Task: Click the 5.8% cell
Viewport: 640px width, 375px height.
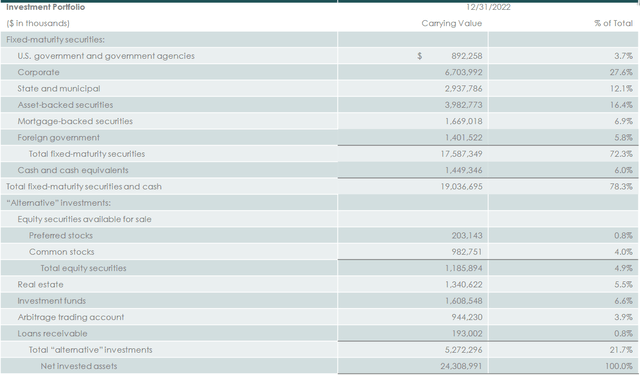Action: (623, 138)
